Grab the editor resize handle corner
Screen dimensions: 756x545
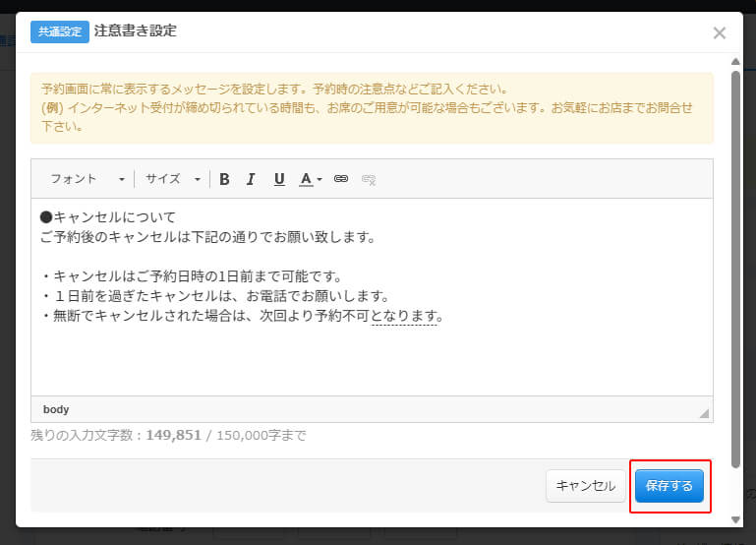704,413
